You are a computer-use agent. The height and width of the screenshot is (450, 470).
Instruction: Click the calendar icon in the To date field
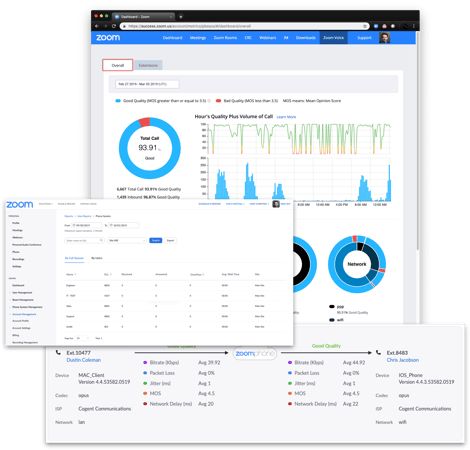pyautogui.click(x=111, y=225)
